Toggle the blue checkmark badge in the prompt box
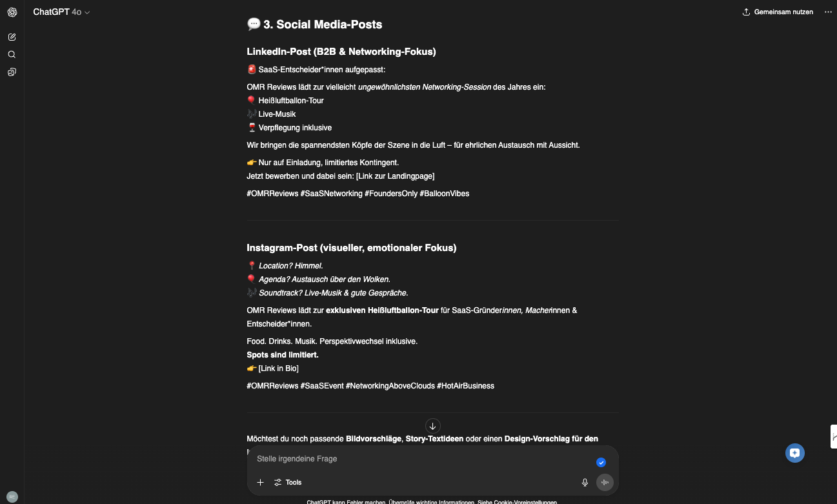 (x=601, y=462)
